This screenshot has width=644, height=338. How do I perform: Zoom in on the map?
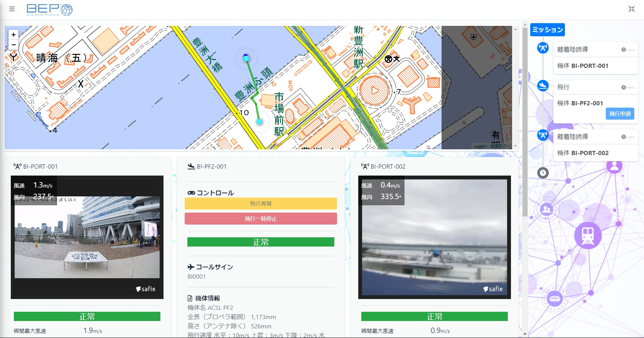point(13,35)
